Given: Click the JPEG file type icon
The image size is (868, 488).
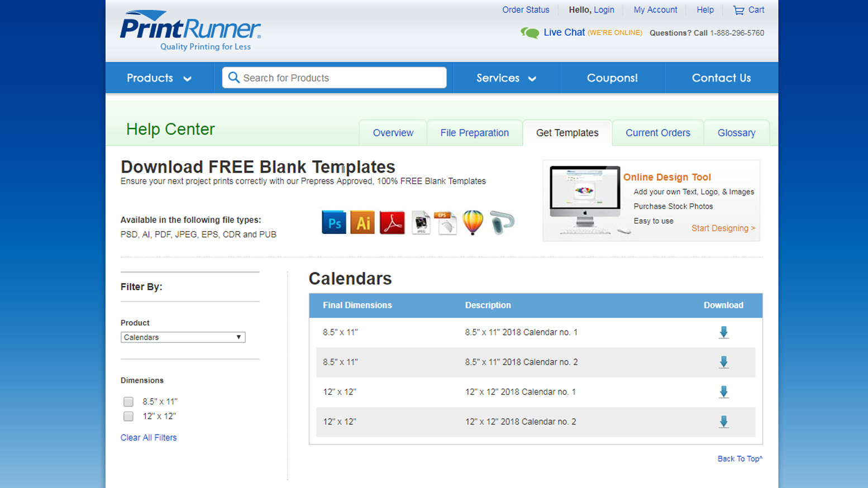Looking at the screenshot, I should click(x=421, y=223).
